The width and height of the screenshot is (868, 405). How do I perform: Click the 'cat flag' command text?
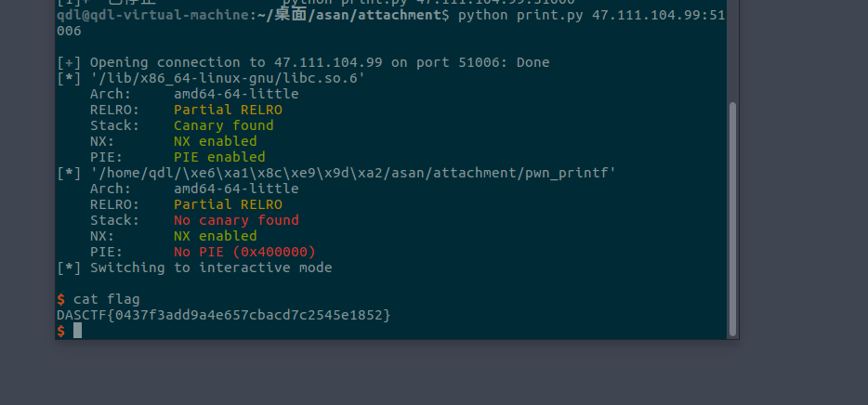click(x=106, y=299)
